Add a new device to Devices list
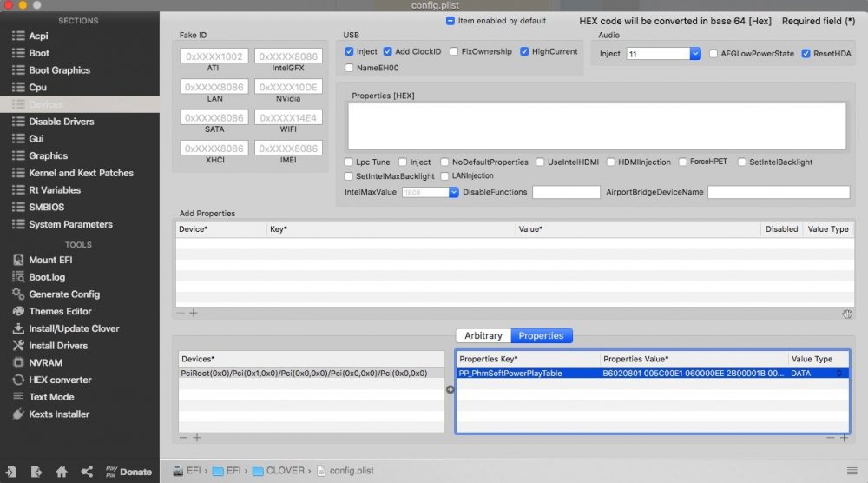Image resolution: width=868 pixels, height=483 pixels. [196, 438]
